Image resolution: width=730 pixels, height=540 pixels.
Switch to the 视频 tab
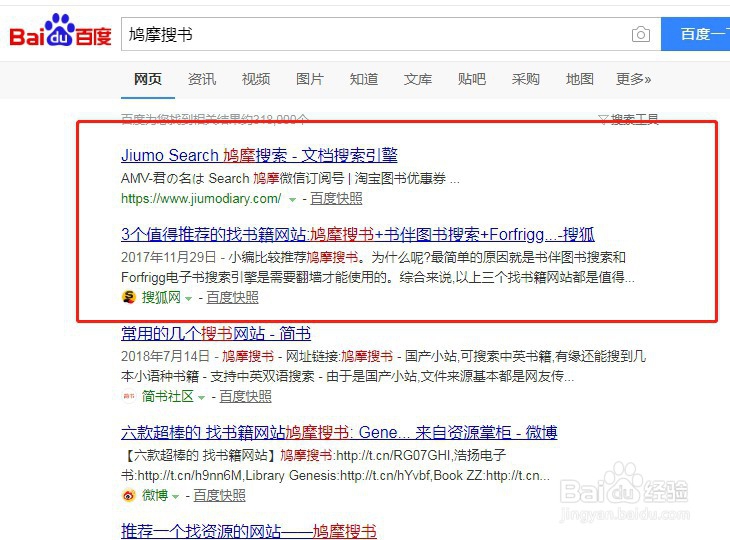(256, 79)
